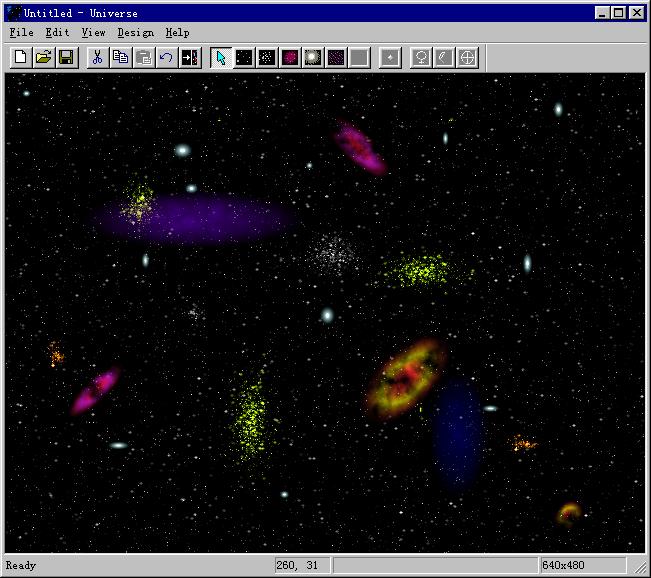Cut selection with scissors icon
Viewport: 651px width, 578px height.
tap(98, 57)
